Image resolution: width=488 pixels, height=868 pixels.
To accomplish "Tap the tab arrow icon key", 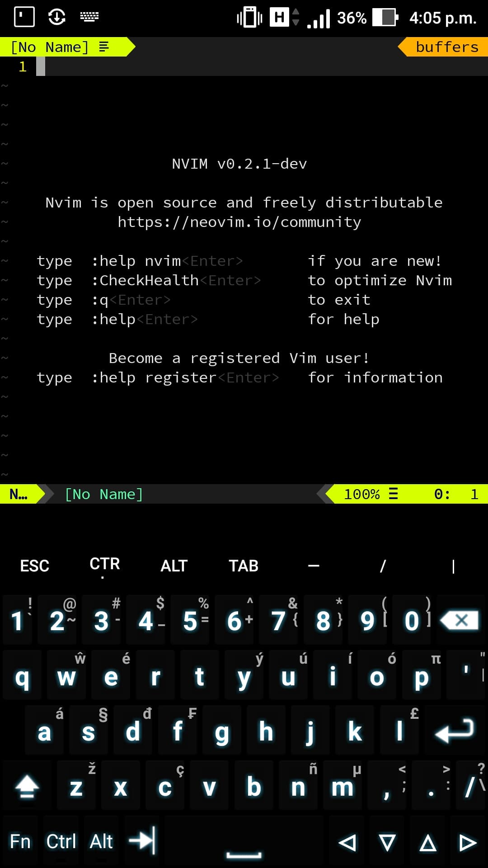I will 142,841.
